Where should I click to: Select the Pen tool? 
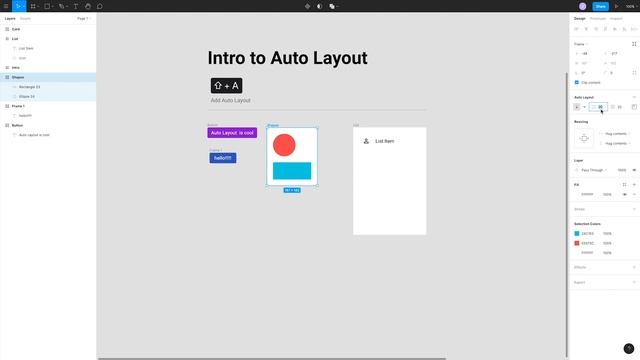pos(61,6)
